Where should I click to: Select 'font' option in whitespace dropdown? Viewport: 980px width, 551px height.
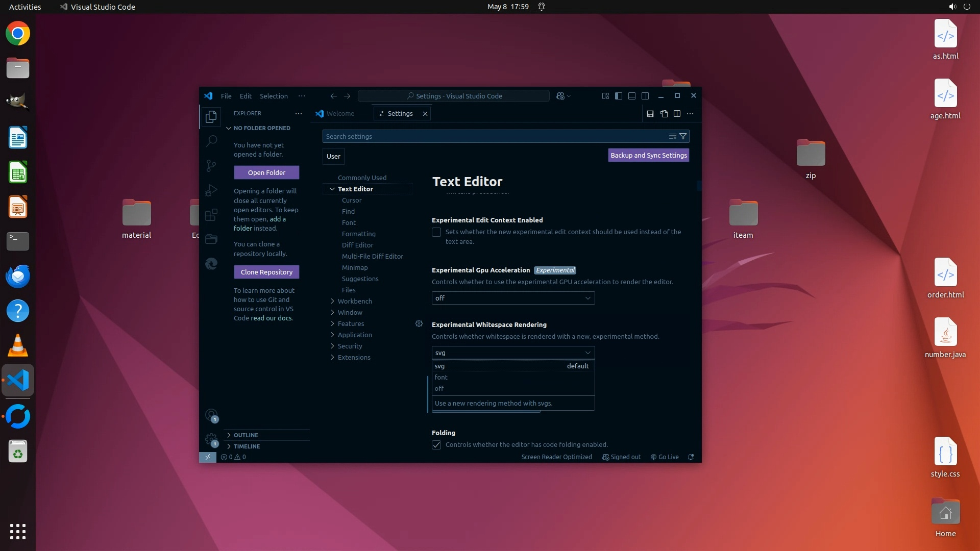tap(442, 377)
